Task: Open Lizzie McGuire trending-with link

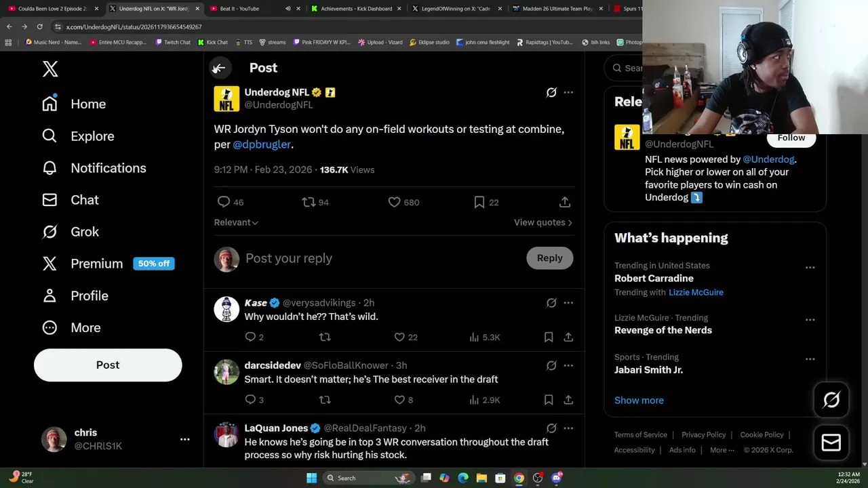Action: (696, 292)
